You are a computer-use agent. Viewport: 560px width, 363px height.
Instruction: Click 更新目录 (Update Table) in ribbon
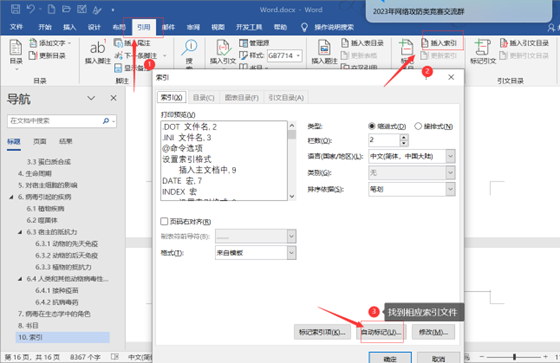click(x=47, y=55)
